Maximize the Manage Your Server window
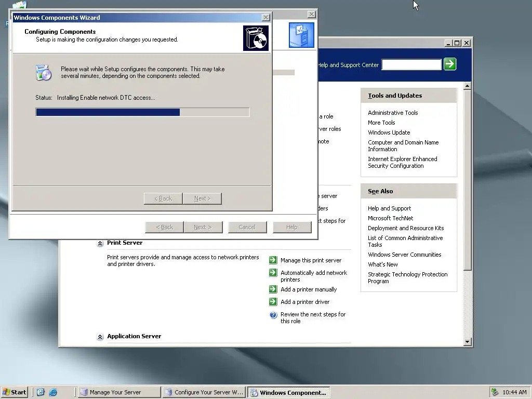This screenshot has width=532, height=399. click(457, 43)
